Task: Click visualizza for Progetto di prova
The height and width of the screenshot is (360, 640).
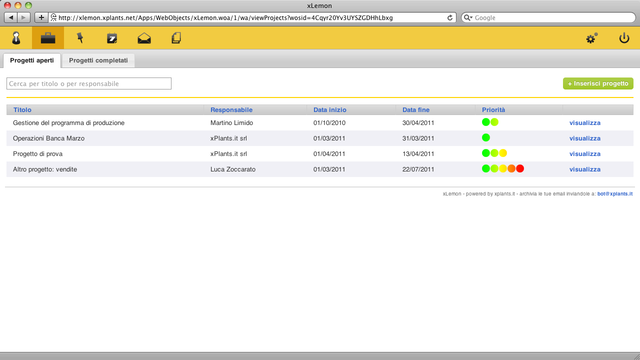Action: click(585, 154)
